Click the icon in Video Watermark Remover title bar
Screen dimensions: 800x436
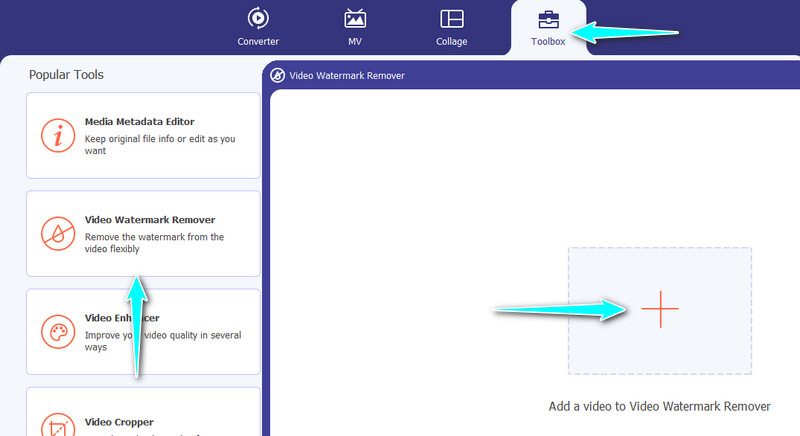(277, 75)
